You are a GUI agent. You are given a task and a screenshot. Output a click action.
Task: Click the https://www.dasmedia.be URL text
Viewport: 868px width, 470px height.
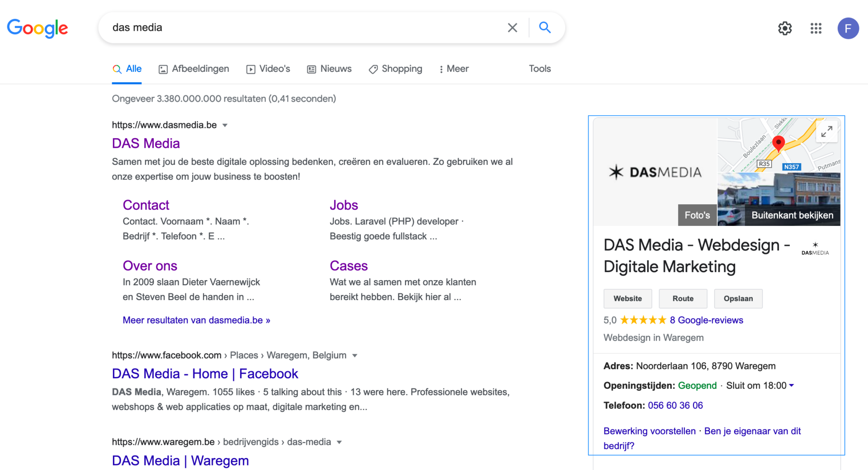click(x=165, y=125)
